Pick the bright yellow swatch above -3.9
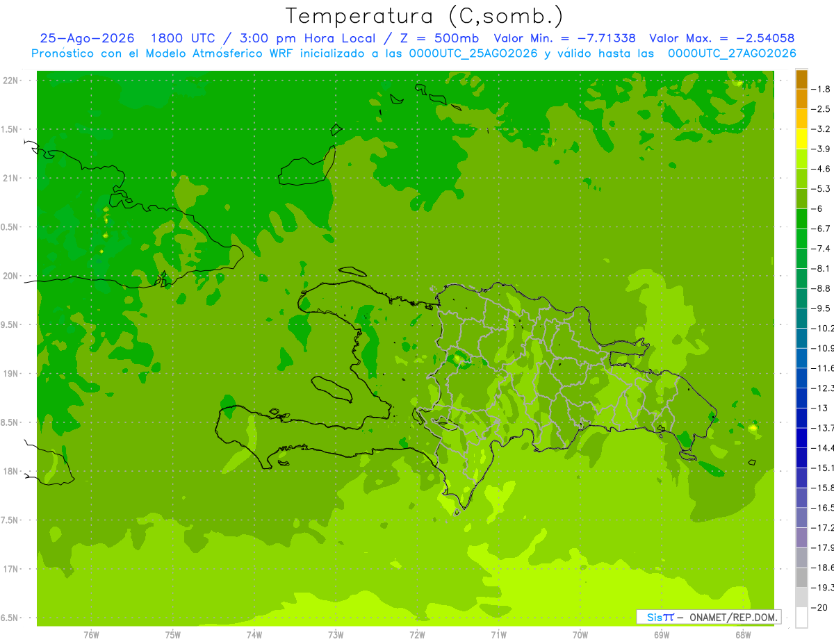 (801, 139)
